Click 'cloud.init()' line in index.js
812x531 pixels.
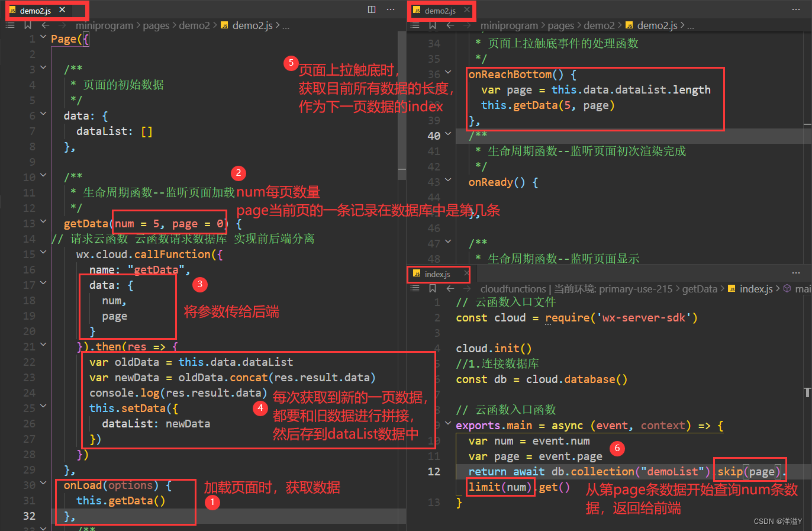point(494,349)
